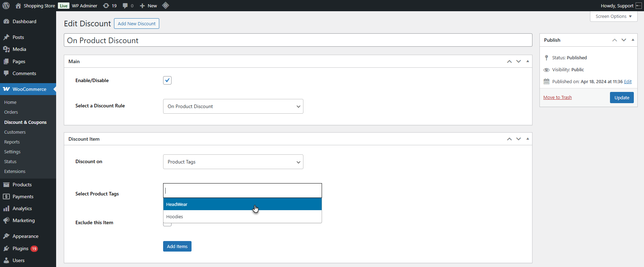Uncheck the Enable/Disable checkbox

(167, 80)
